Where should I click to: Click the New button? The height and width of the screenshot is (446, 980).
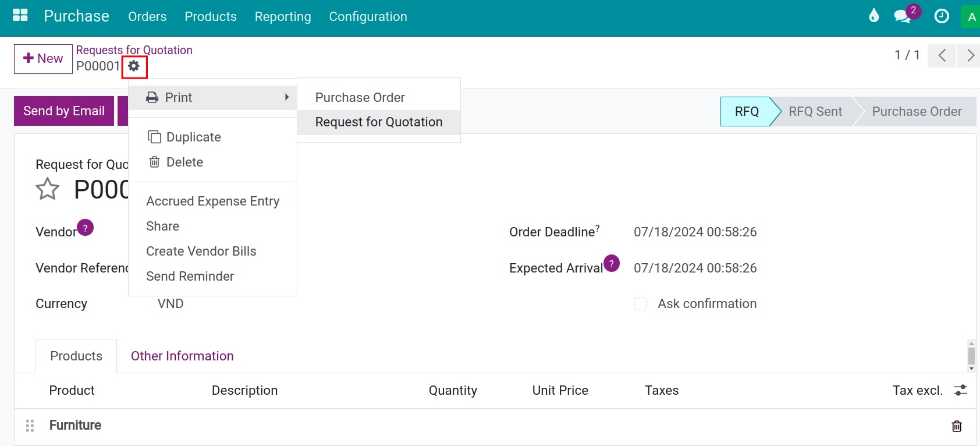[x=43, y=59]
